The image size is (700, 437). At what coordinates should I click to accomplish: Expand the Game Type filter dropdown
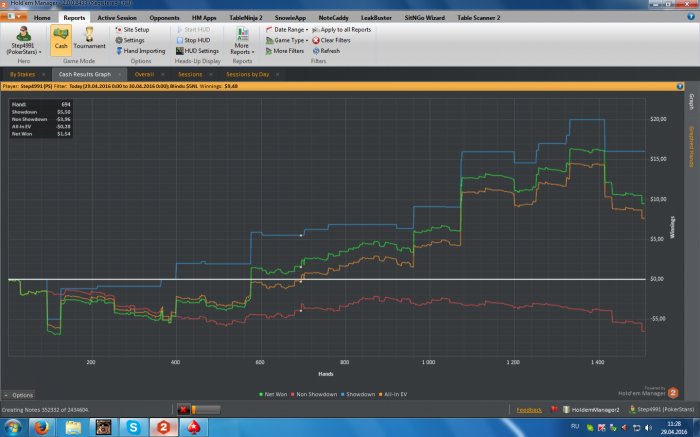coord(285,40)
